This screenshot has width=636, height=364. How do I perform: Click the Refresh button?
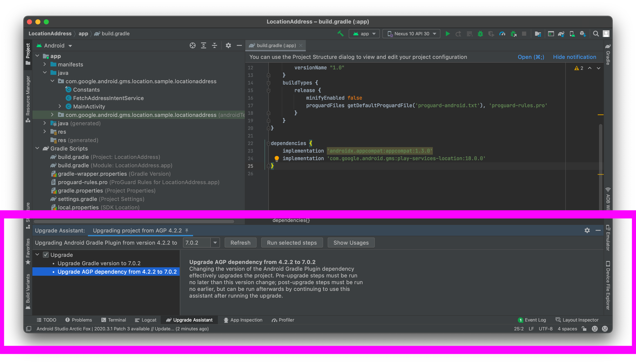point(240,243)
